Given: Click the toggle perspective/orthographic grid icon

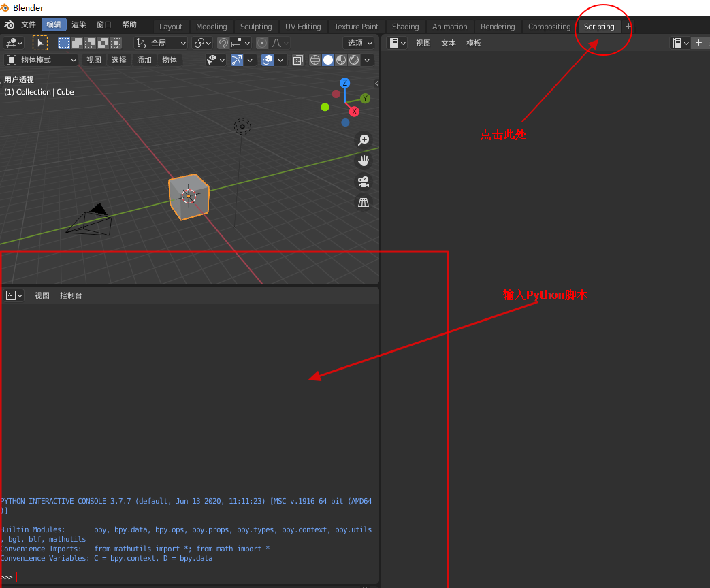Looking at the screenshot, I should point(364,202).
